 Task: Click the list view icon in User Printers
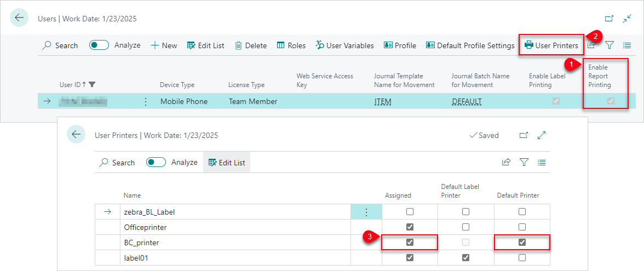coord(542,163)
